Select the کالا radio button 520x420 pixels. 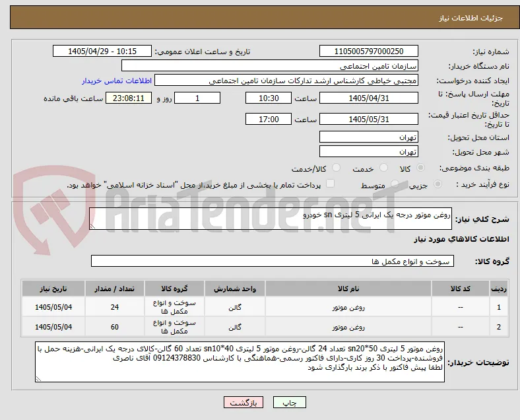pos(420,168)
